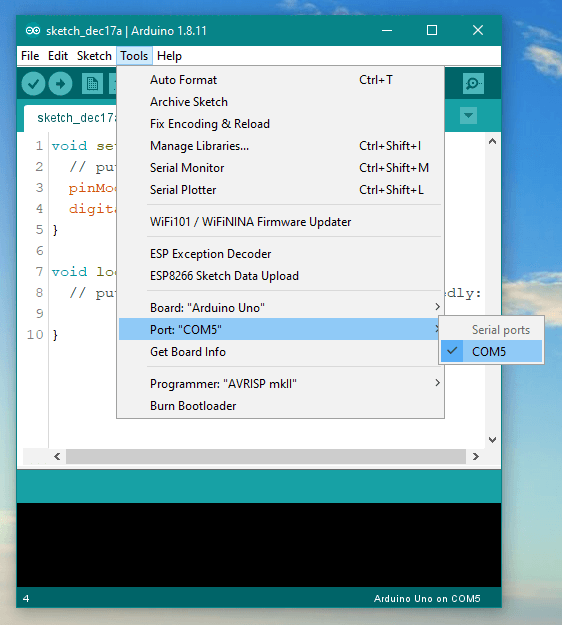The image size is (562, 625).
Task: Open the Edit menu
Action: (58, 56)
